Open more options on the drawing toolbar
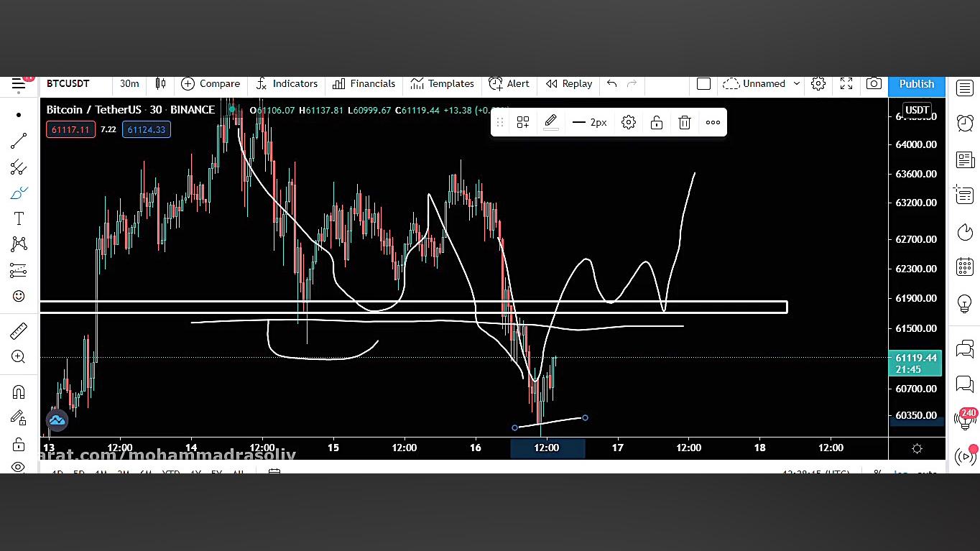 (713, 122)
